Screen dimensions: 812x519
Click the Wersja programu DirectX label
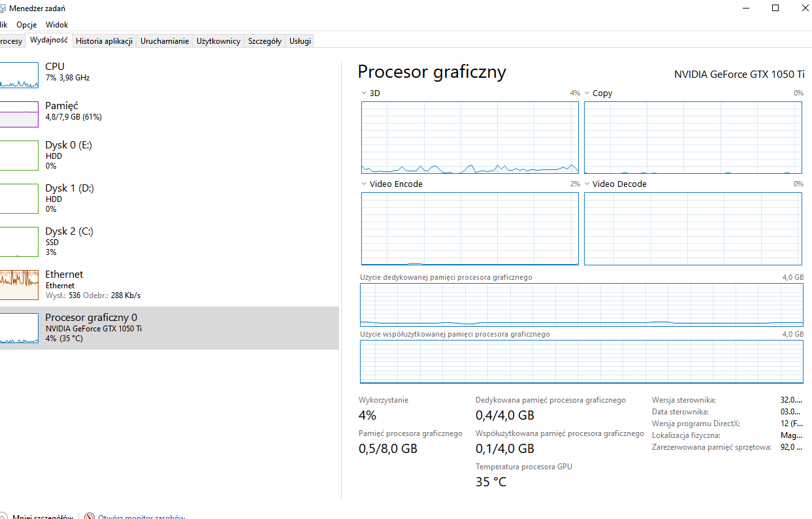(696, 424)
